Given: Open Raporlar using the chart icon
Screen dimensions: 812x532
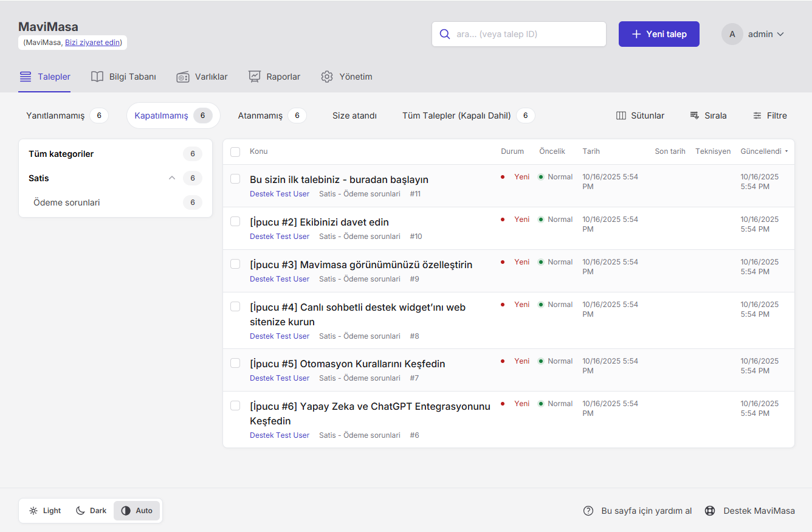Looking at the screenshot, I should (255, 77).
